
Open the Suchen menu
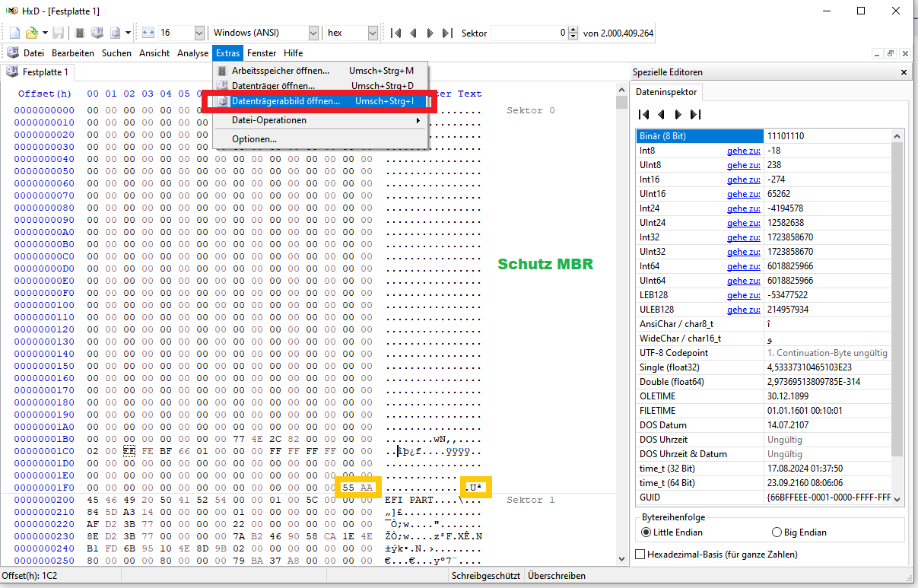point(116,53)
